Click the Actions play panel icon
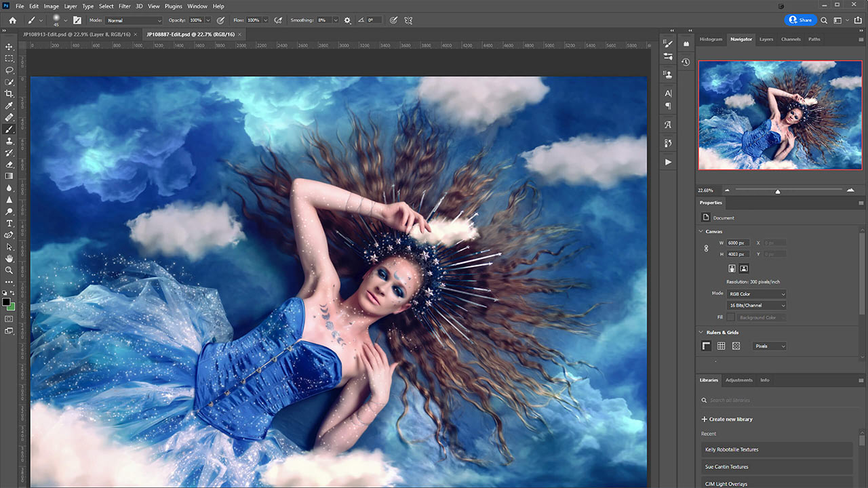Viewport: 868px width, 488px height. tap(668, 162)
